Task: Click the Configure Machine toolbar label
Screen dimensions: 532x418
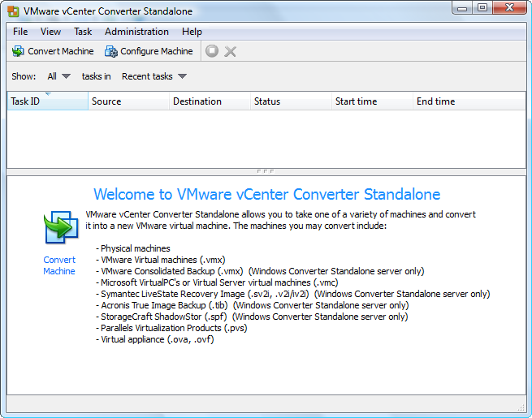Action: (157, 51)
